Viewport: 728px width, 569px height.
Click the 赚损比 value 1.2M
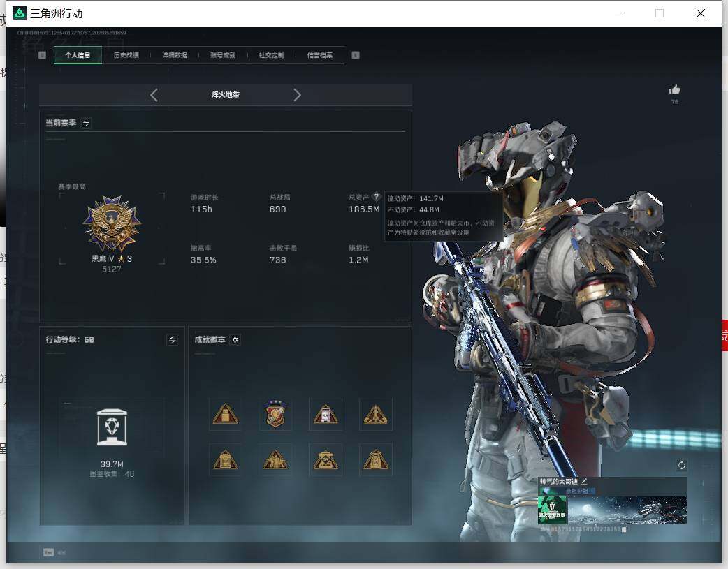coord(358,260)
